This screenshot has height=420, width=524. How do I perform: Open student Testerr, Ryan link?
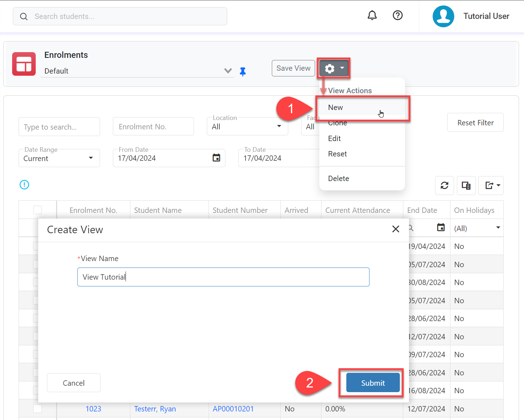coord(155,409)
